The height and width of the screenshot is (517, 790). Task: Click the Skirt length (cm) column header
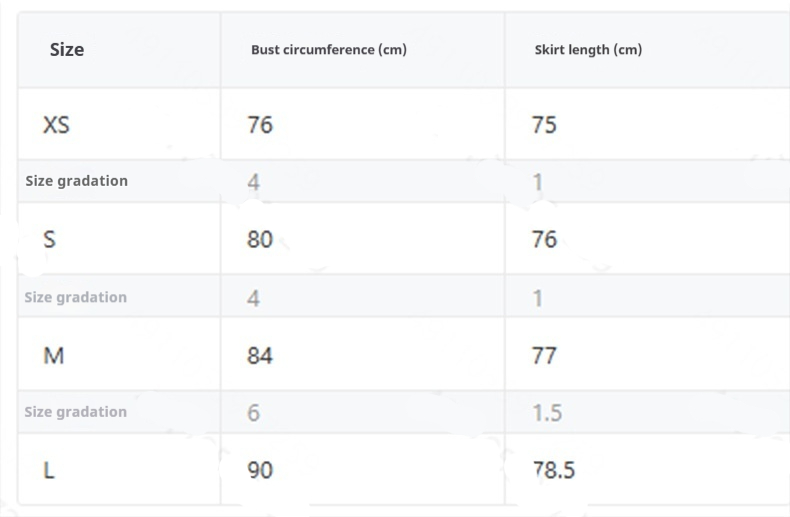(x=588, y=50)
